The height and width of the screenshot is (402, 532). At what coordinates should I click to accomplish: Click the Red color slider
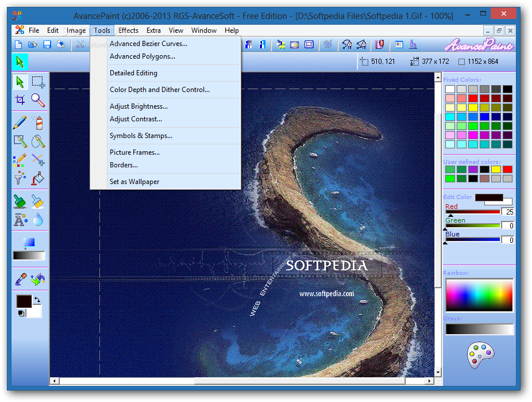(473, 212)
